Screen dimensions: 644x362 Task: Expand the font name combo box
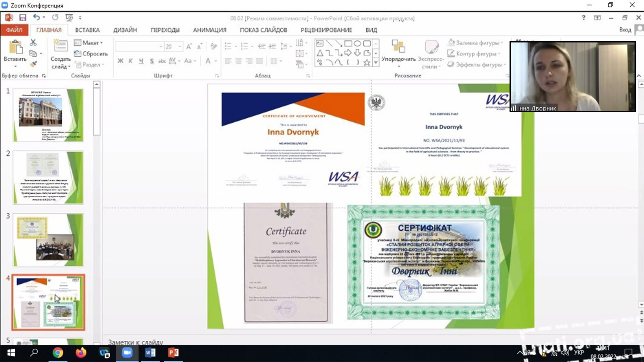click(x=161, y=46)
